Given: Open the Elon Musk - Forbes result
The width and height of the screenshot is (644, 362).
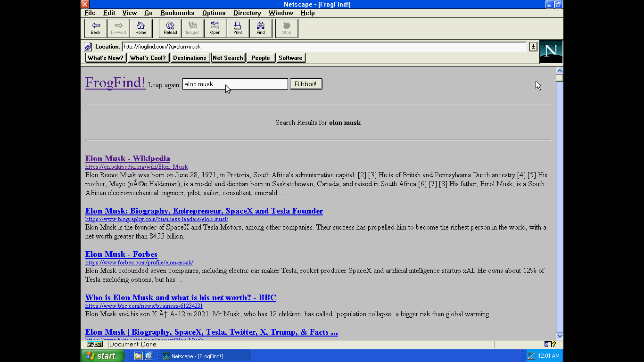Looking at the screenshot, I should pyautogui.click(x=121, y=254).
